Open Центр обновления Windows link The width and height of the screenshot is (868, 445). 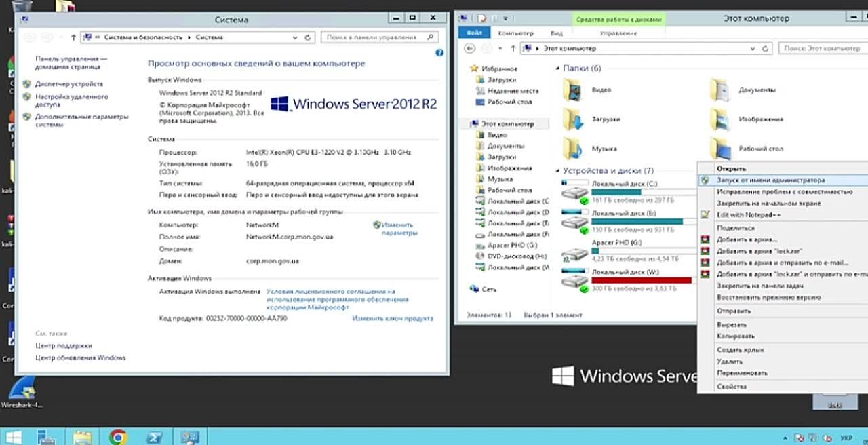(x=81, y=357)
